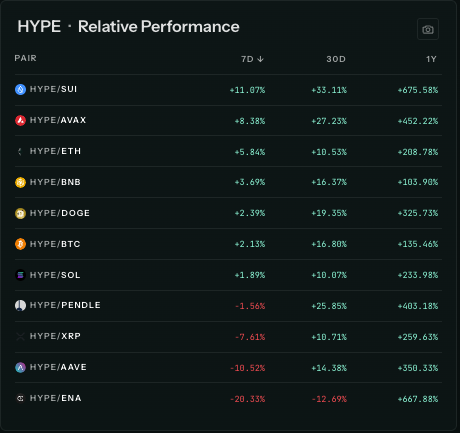The image size is (460, 433).
Task: Click the -12.69% 30D value
Action: [329, 399]
